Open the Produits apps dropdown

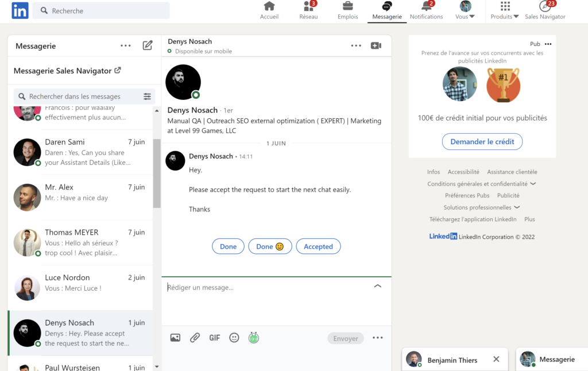tap(505, 10)
